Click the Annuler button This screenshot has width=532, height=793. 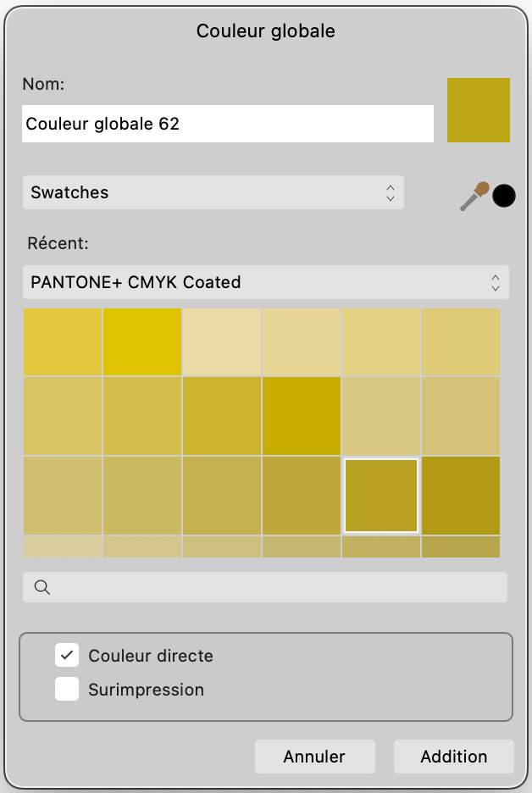314,757
